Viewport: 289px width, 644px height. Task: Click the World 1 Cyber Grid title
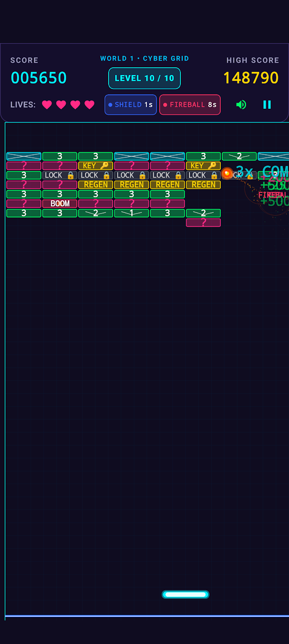coord(144,58)
